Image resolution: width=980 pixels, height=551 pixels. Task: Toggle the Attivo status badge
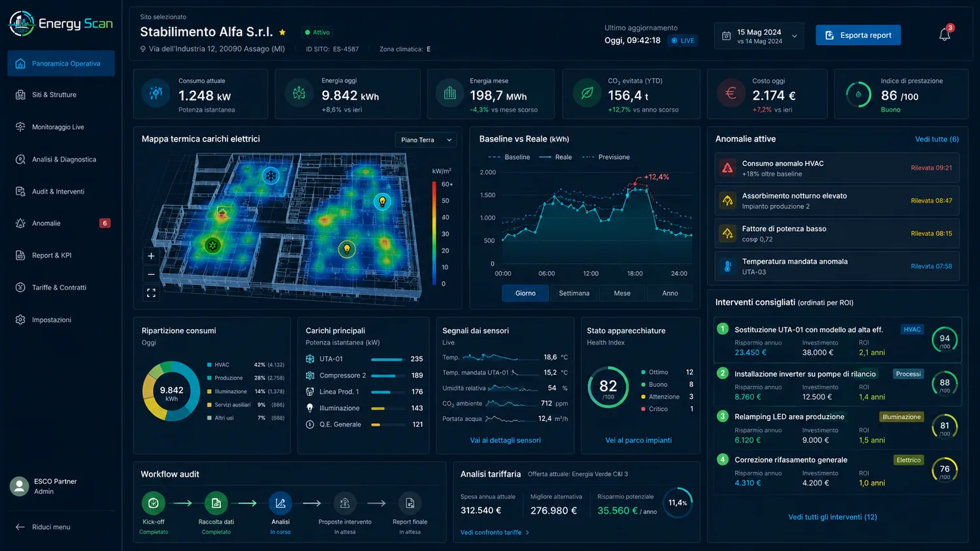pyautogui.click(x=318, y=32)
